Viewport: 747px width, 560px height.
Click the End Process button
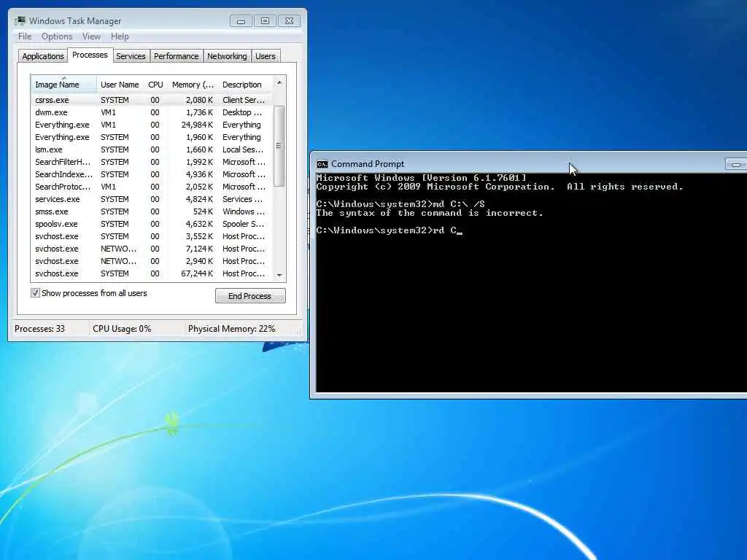250,296
